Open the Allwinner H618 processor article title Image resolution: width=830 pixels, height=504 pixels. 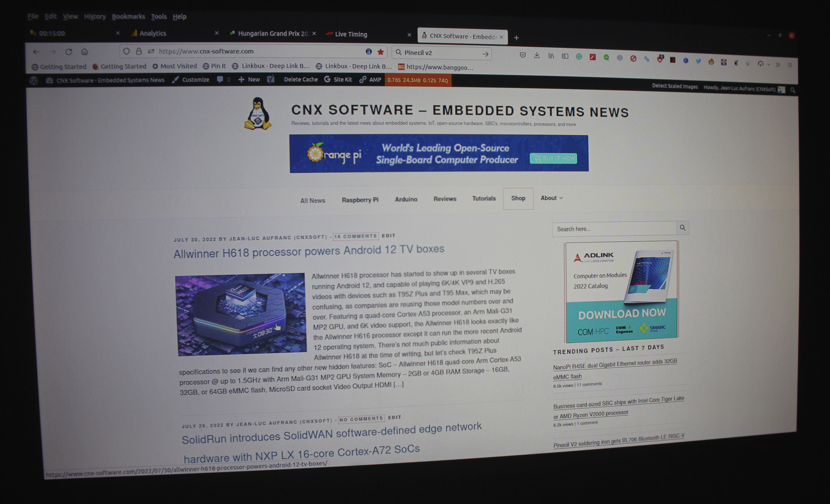tap(309, 251)
